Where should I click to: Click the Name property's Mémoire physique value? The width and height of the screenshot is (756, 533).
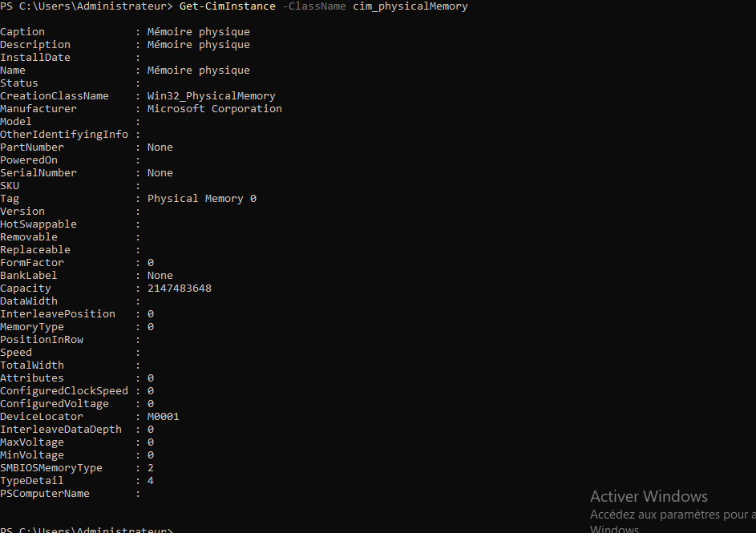click(199, 71)
